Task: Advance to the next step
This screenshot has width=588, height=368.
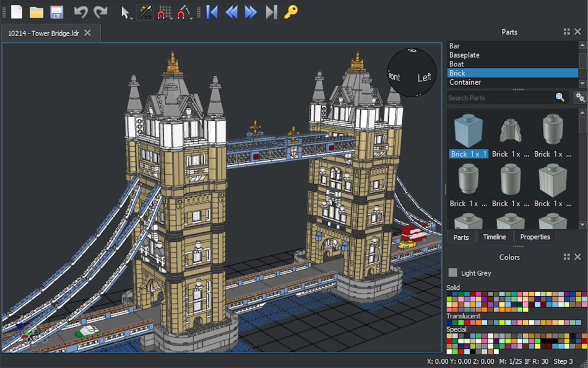Action: tap(251, 12)
